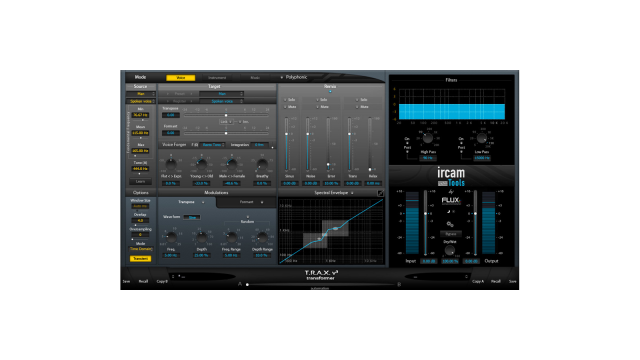
Task: Open the Options Mode Time Domain dropdown
Action: click(x=140, y=249)
